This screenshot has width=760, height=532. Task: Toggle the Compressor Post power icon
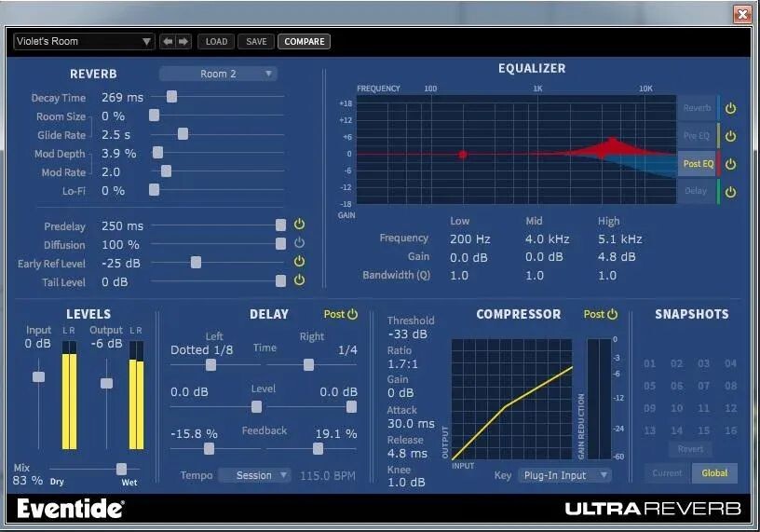click(x=613, y=314)
